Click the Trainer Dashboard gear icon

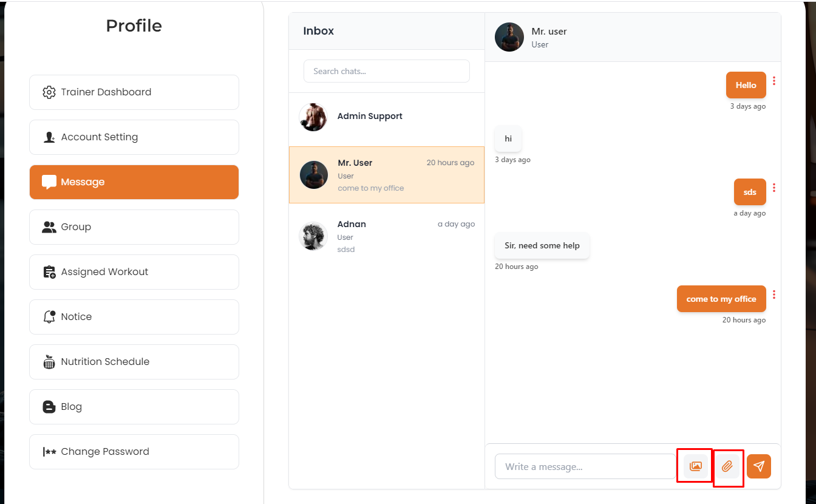(x=49, y=92)
